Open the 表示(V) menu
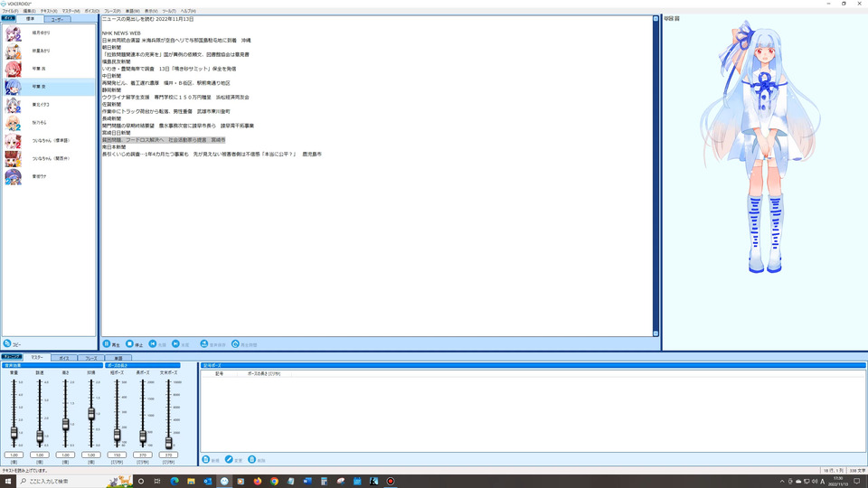Viewport: 868px width, 488px height. [x=151, y=11]
